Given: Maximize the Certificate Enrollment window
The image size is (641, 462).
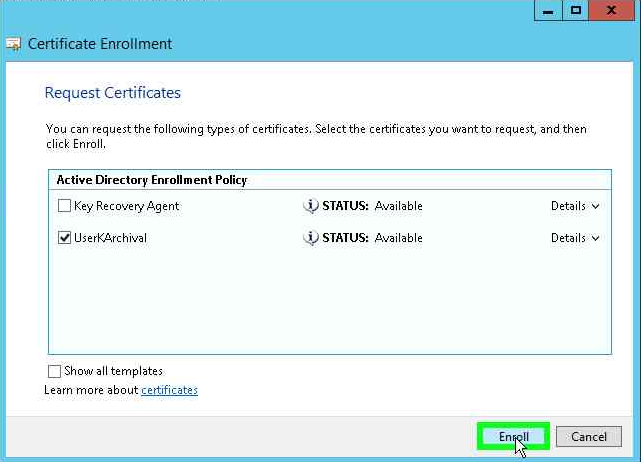Looking at the screenshot, I should click(576, 11).
